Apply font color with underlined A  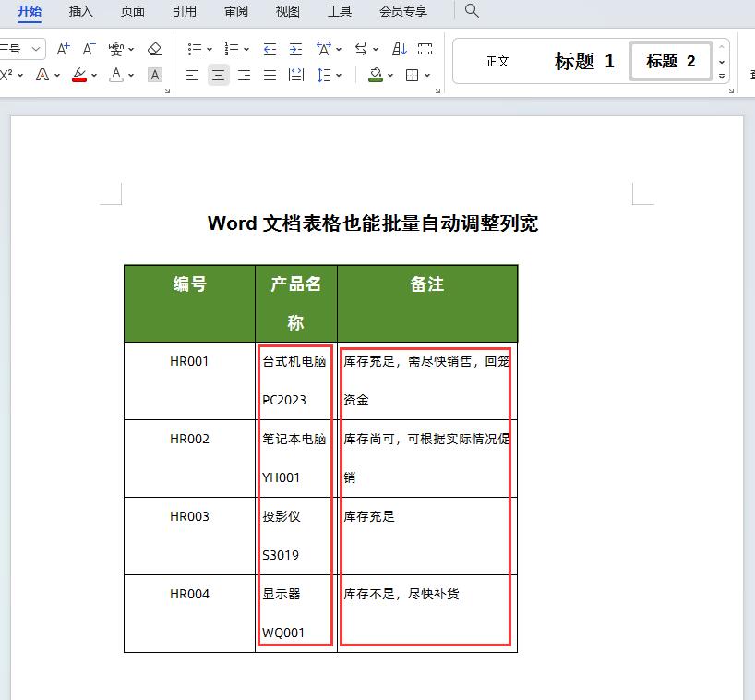tap(116, 75)
